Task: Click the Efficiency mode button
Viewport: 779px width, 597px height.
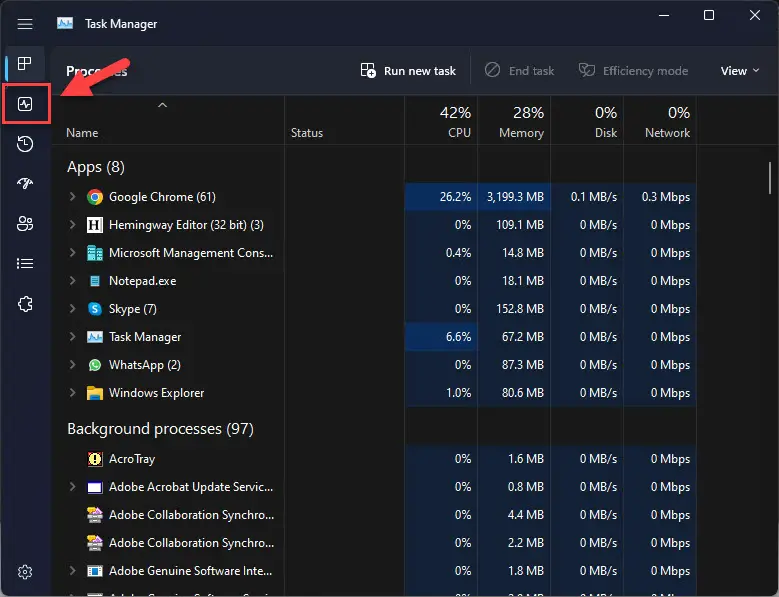Action: (633, 71)
